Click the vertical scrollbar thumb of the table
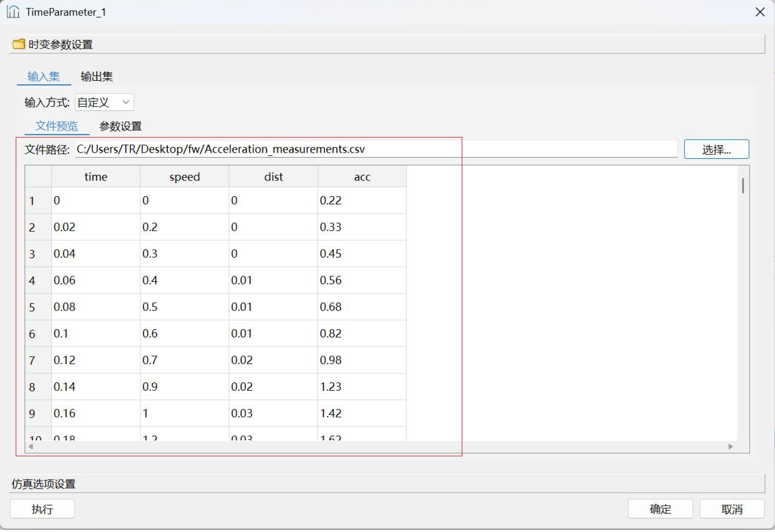The width and height of the screenshot is (775, 532). (x=743, y=186)
